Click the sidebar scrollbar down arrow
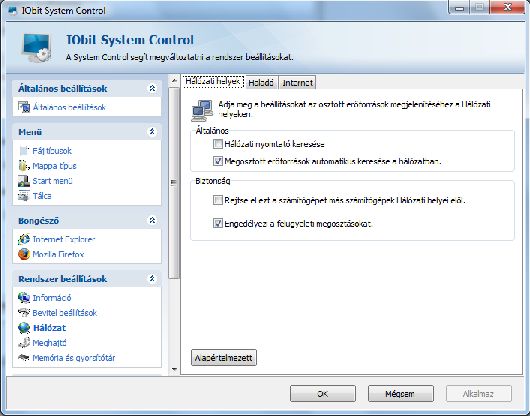Viewport: 530px width, 416px height. point(174,369)
